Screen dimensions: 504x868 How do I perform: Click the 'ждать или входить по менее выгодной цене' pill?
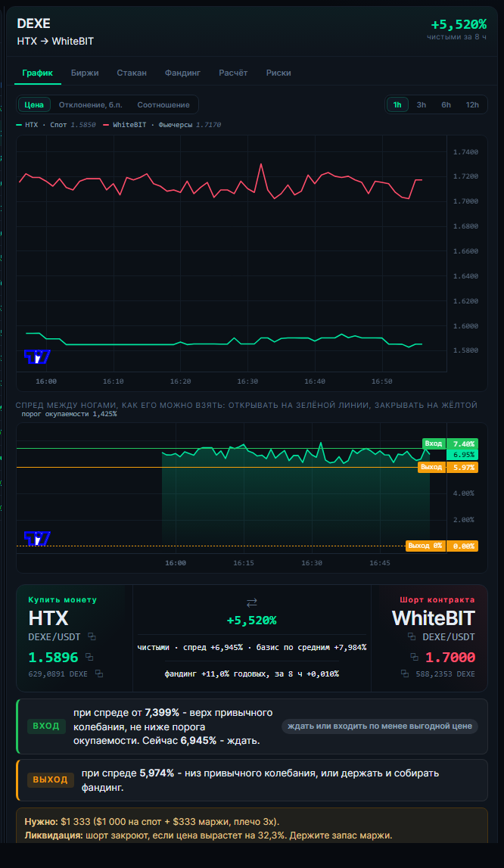point(380,726)
